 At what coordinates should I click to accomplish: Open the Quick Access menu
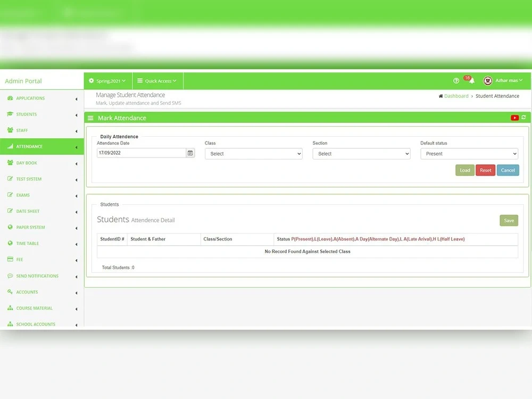pyautogui.click(x=157, y=80)
